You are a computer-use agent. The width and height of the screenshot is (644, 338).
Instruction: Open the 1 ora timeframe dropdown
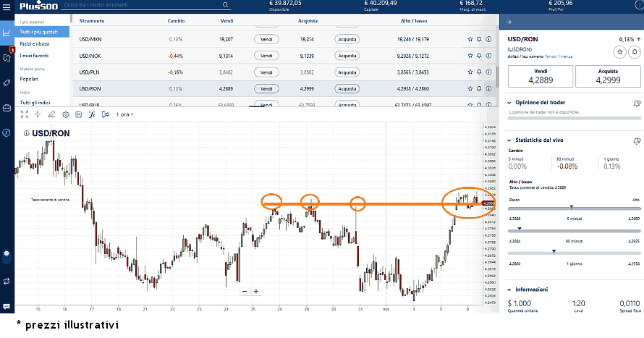click(x=125, y=114)
